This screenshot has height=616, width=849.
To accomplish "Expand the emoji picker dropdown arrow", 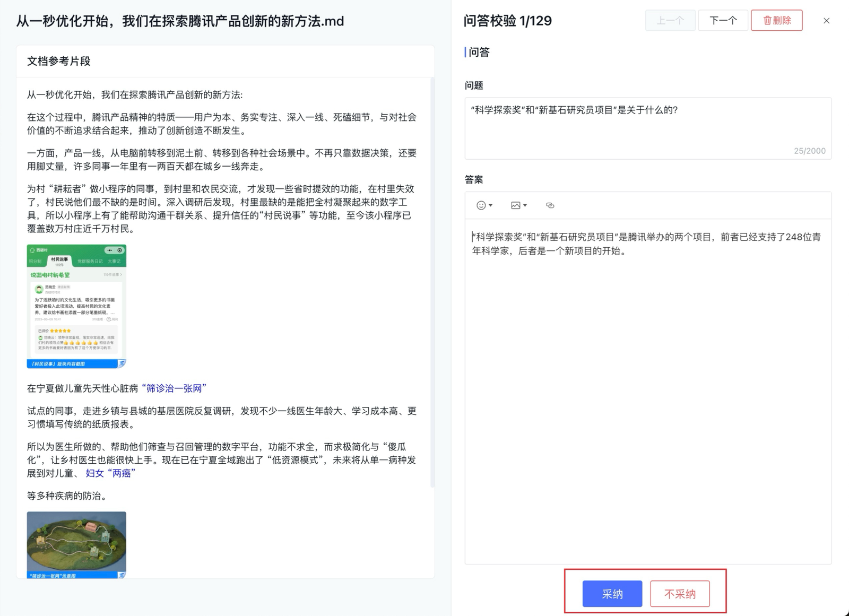I will coord(491,205).
